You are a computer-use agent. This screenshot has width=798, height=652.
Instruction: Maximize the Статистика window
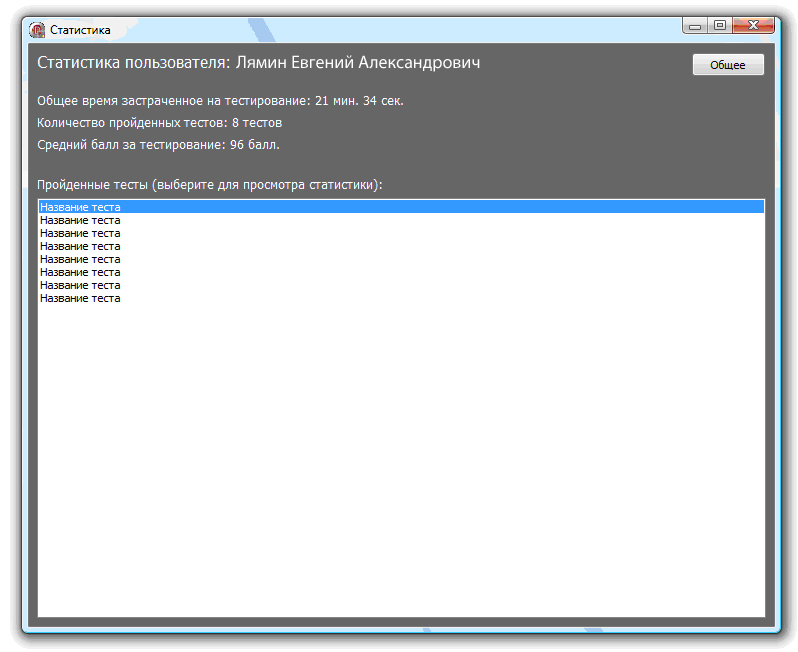[720, 25]
